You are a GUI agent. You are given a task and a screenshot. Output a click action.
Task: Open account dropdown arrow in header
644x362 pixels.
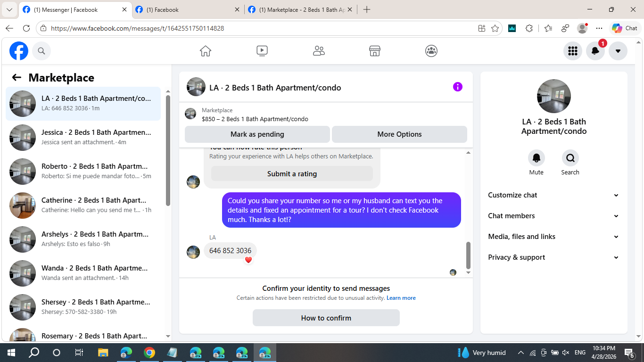tap(618, 51)
